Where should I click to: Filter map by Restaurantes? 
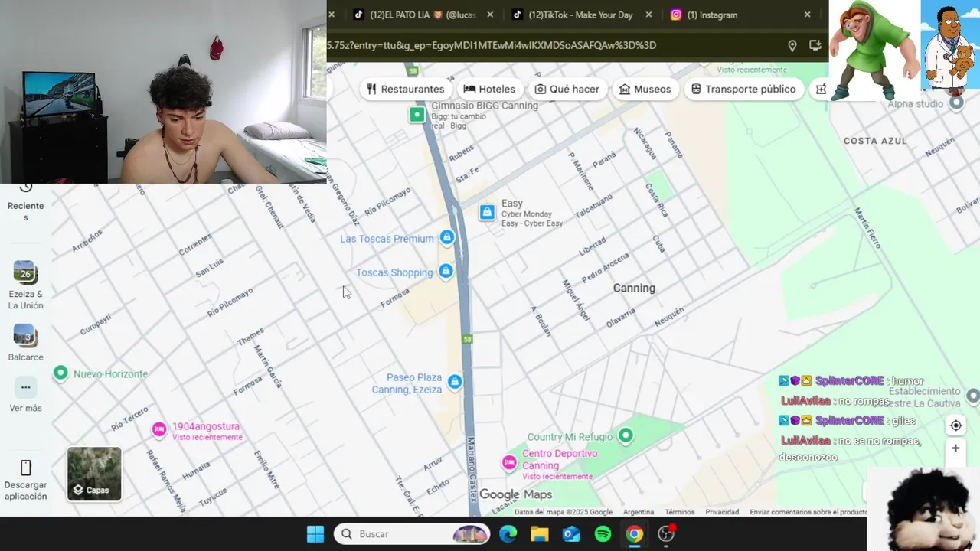(x=406, y=89)
